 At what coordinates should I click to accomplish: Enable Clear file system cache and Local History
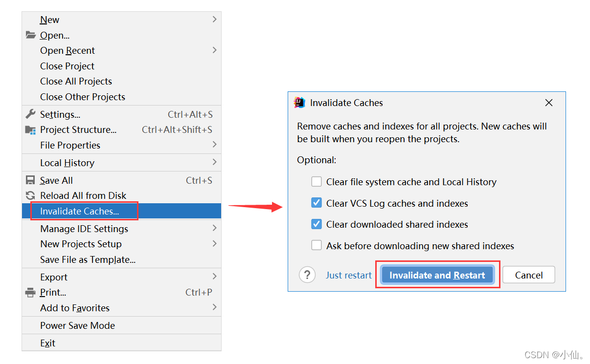(x=317, y=181)
